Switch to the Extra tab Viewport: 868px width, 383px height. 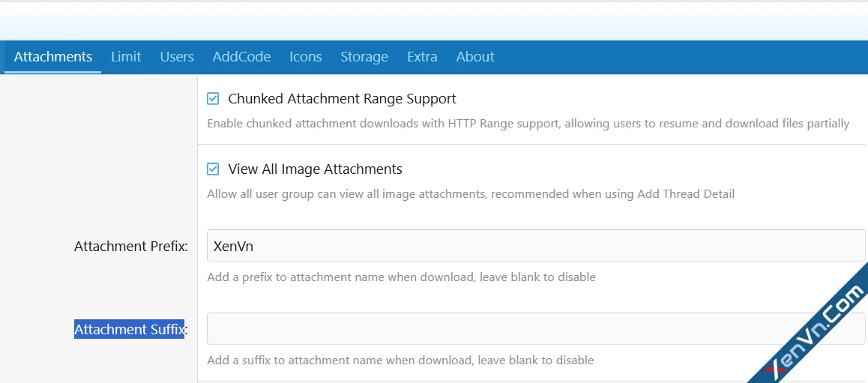click(x=422, y=56)
